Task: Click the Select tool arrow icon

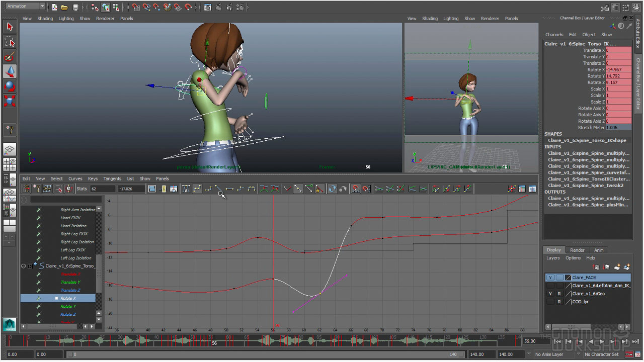Action: (10, 27)
